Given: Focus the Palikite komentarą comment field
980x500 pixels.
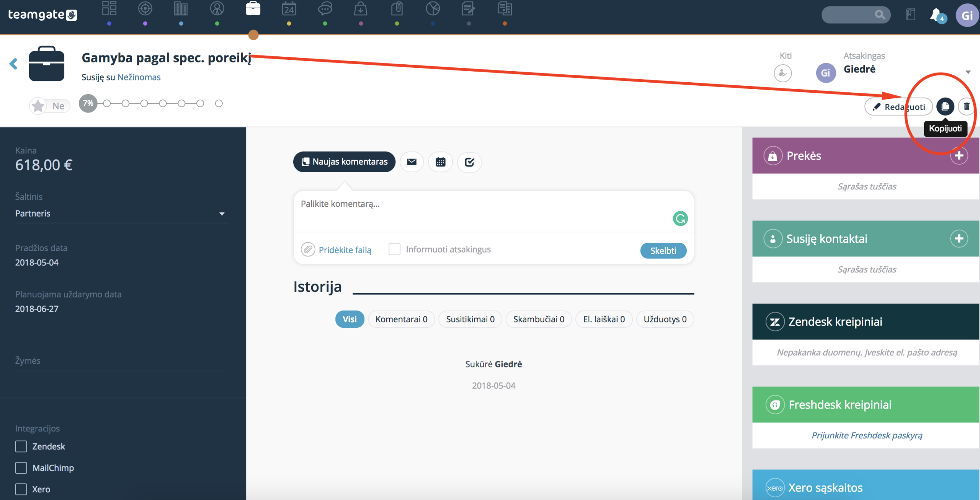Looking at the screenshot, I should coord(494,211).
